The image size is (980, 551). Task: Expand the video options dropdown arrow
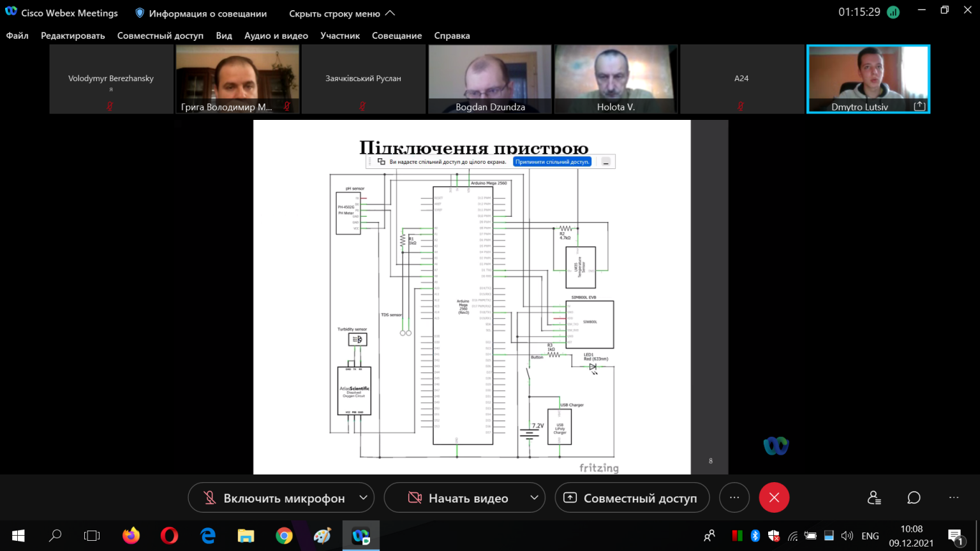click(x=534, y=497)
